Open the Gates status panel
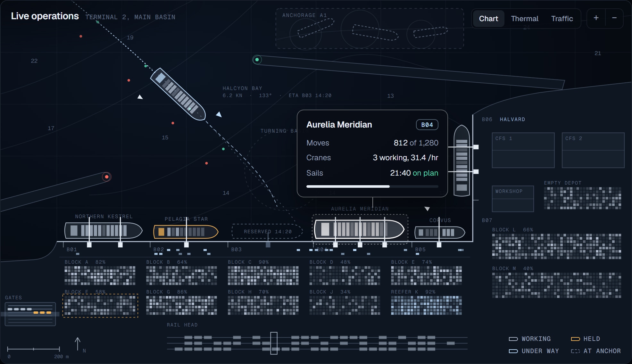 pos(30,314)
